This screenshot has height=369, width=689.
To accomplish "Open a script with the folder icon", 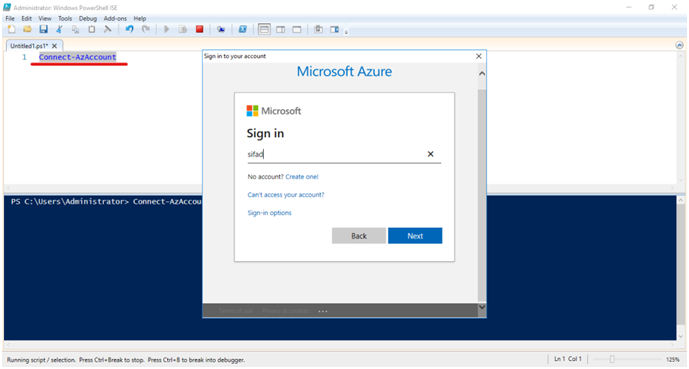I will coord(27,29).
